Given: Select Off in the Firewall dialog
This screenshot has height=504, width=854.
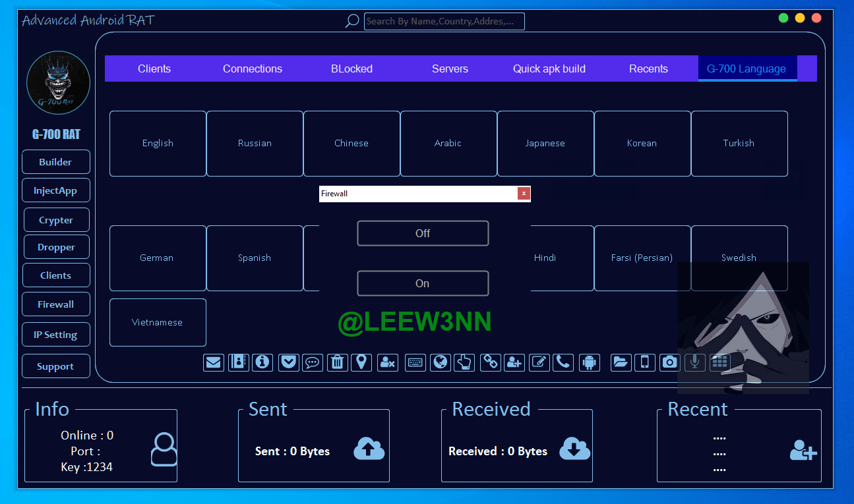Looking at the screenshot, I should [423, 233].
